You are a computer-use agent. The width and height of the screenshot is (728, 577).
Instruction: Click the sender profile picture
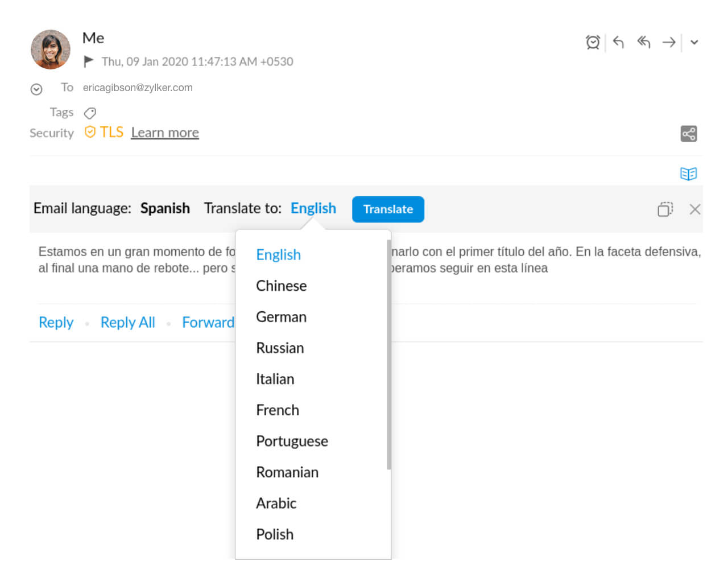point(51,50)
